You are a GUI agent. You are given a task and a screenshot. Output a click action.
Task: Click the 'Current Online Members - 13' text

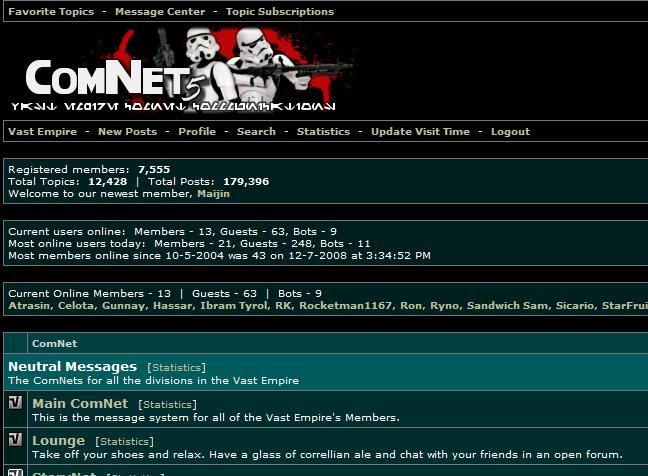[x=89, y=293]
